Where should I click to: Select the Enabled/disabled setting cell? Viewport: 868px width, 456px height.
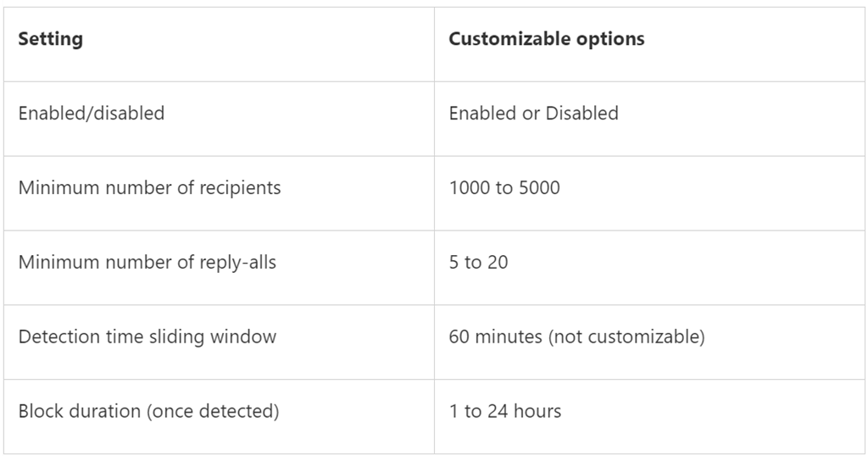pyautogui.click(x=92, y=113)
